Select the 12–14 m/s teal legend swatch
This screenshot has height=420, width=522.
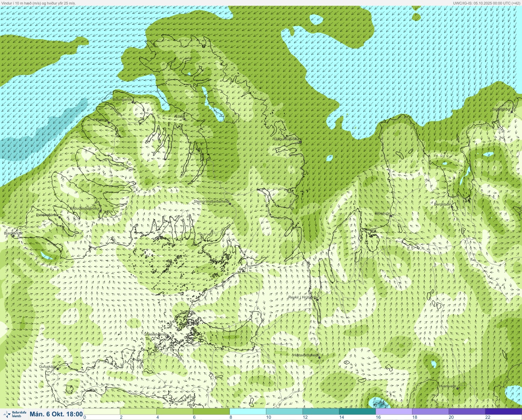point(321,411)
